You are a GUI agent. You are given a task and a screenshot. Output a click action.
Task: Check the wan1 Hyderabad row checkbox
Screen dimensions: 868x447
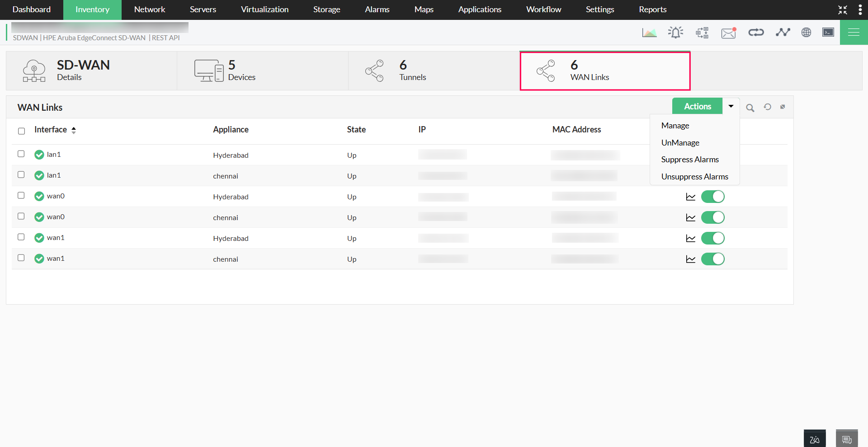(21, 237)
